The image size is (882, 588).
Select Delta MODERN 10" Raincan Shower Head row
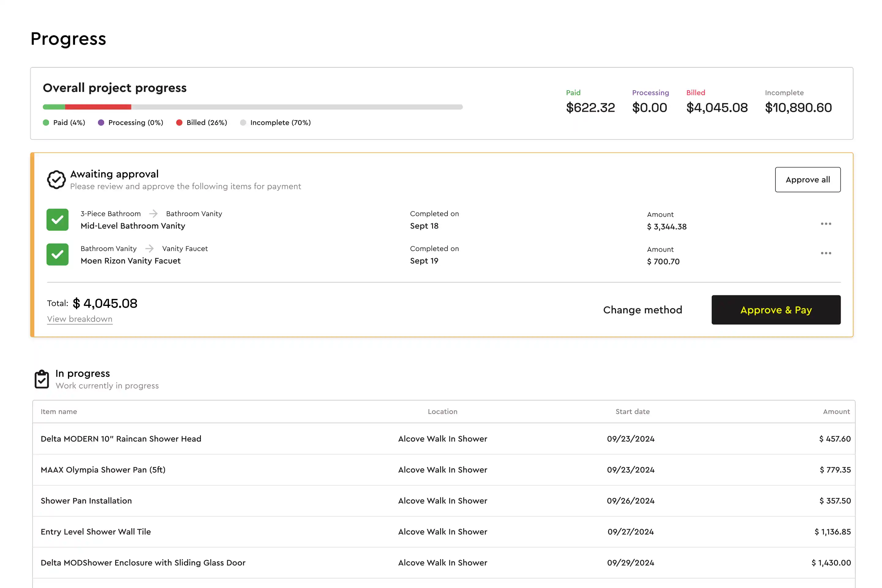[x=444, y=439]
